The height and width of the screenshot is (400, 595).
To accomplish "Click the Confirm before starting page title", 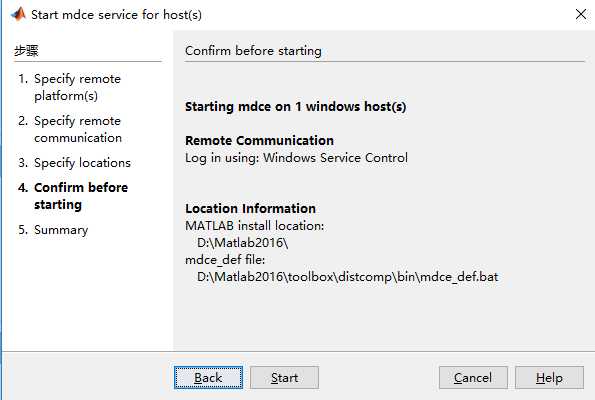I will tap(253, 51).
